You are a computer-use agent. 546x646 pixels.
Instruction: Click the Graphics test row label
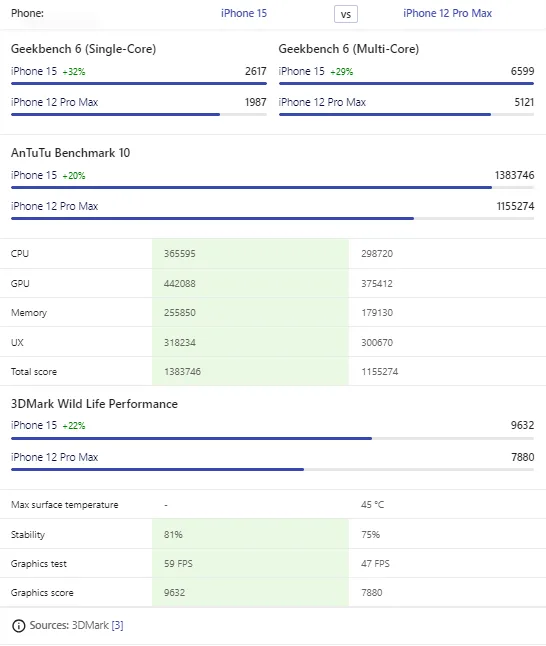(x=39, y=564)
